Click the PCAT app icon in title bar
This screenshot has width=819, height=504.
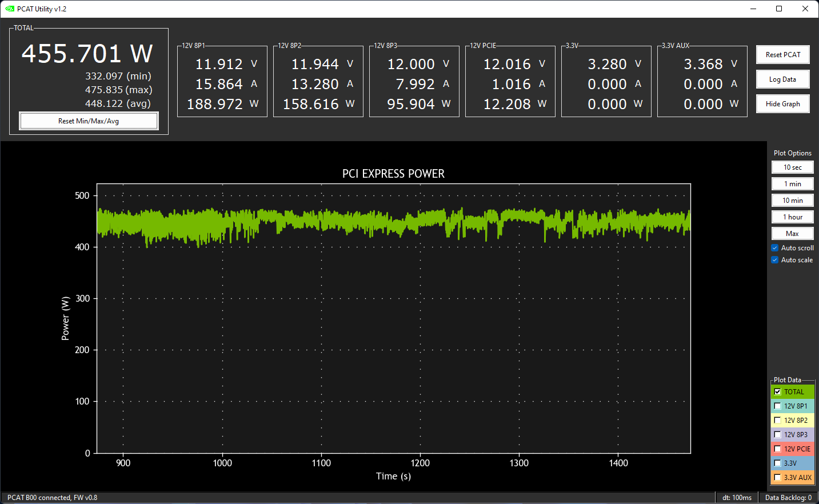click(9, 9)
